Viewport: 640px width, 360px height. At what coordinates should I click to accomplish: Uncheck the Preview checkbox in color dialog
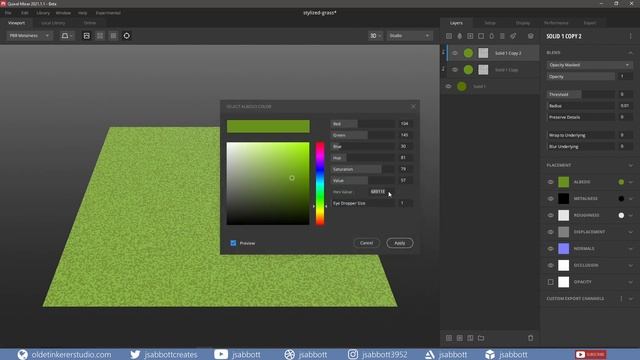pyautogui.click(x=233, y=243)
